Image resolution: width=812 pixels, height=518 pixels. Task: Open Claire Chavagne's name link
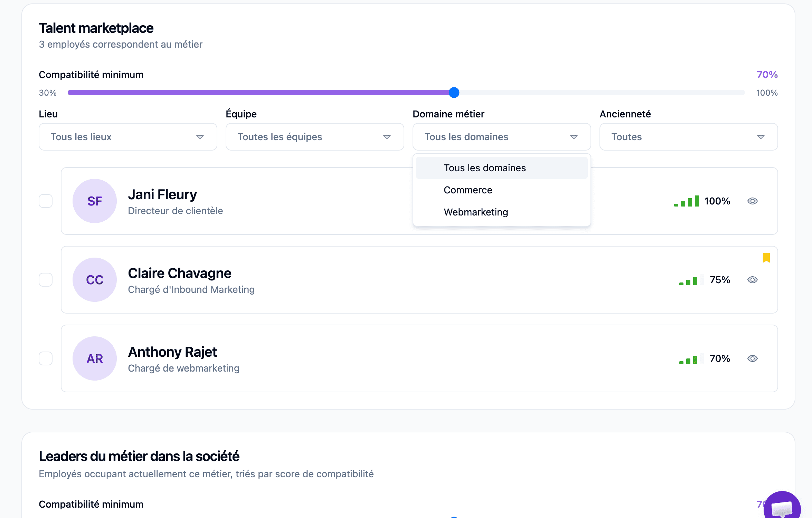pos(179,273)
